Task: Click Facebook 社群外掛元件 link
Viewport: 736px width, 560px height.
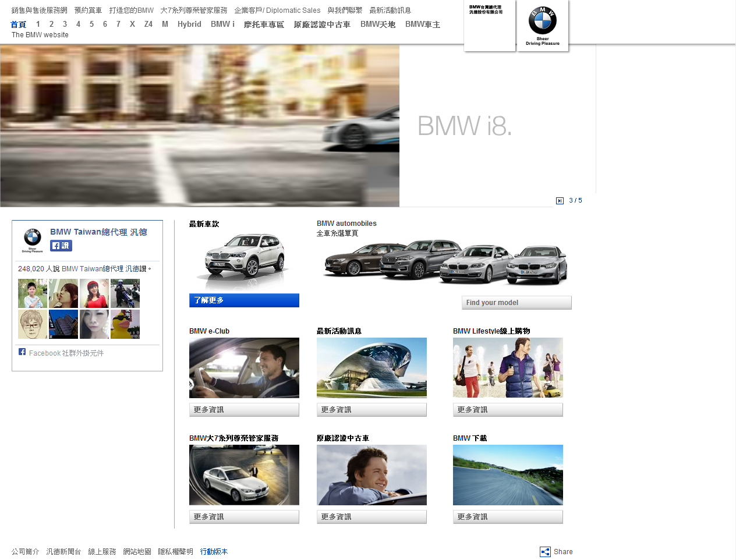Action: [66, 353]
